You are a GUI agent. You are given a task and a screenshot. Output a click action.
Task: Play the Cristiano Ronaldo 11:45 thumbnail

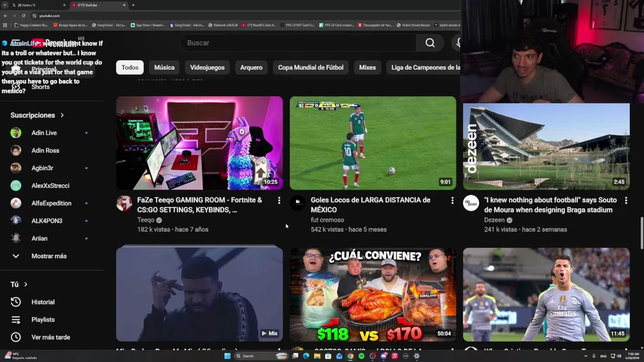546,295
